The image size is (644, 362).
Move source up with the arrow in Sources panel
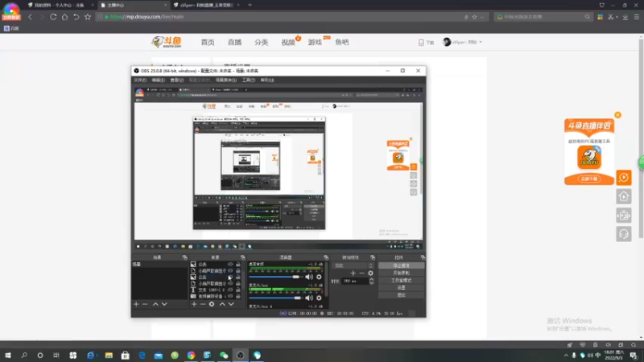click(x=222, y=304)
